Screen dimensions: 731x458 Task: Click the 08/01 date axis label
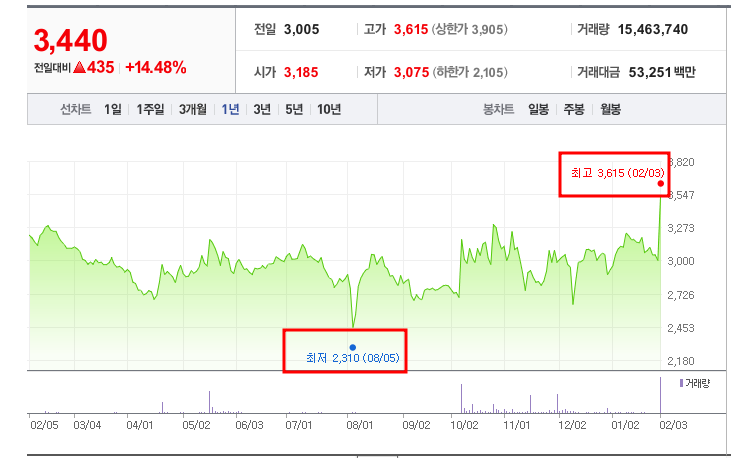click(360, 425)
